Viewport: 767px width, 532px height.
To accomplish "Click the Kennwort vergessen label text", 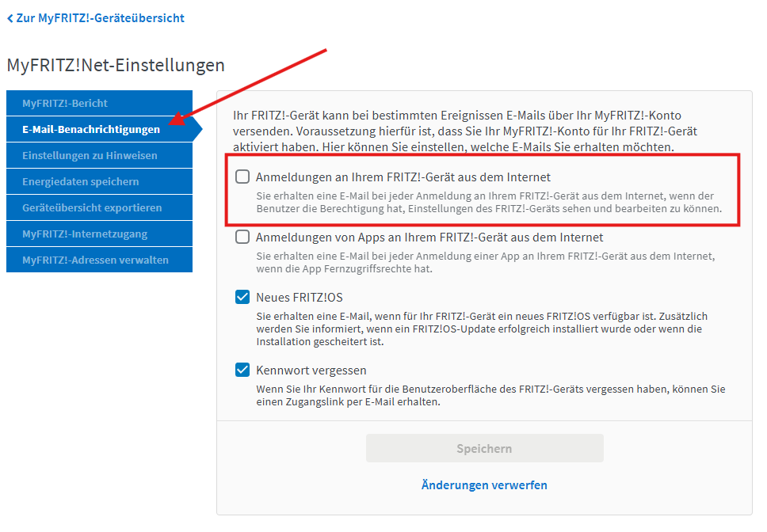I will coord(311,370).
